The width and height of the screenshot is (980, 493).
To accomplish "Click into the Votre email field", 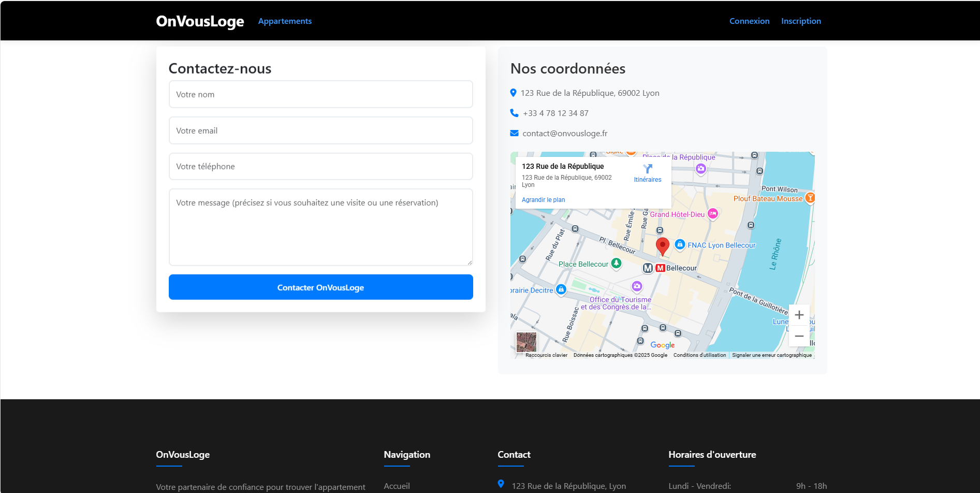I will click(x=320, y=130).
